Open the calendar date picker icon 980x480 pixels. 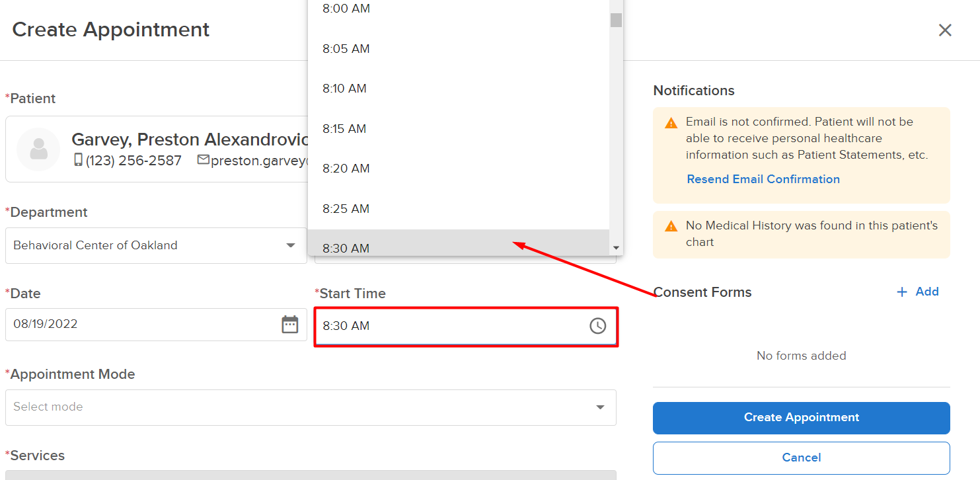pos(290,325)
